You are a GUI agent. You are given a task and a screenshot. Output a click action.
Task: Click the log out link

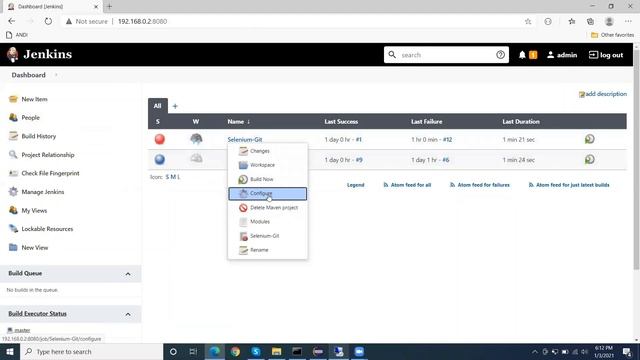click(606, 55)
